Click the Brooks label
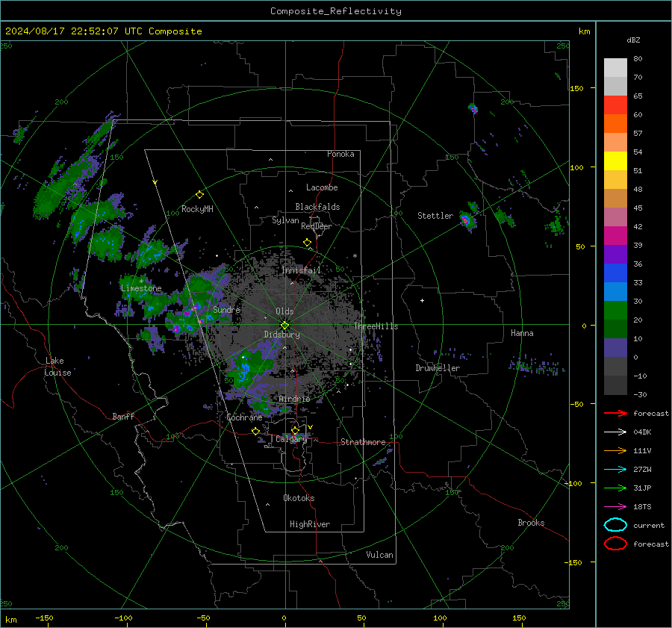672x628 pixels. 531,523
